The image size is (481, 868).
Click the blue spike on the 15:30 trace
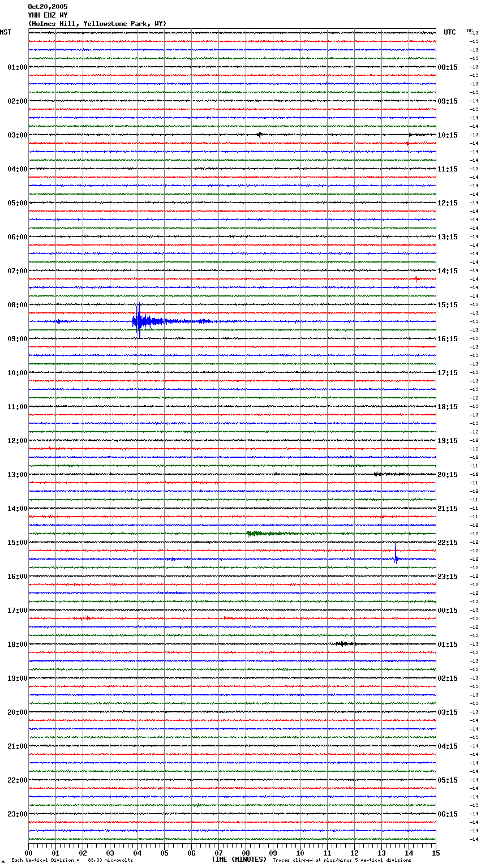(396, 553)
